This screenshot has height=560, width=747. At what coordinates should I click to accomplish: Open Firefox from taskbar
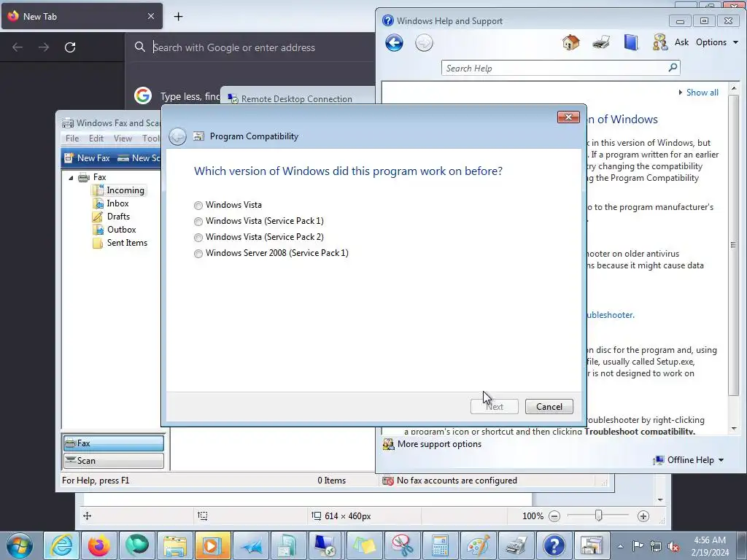(x=99, y=545)
